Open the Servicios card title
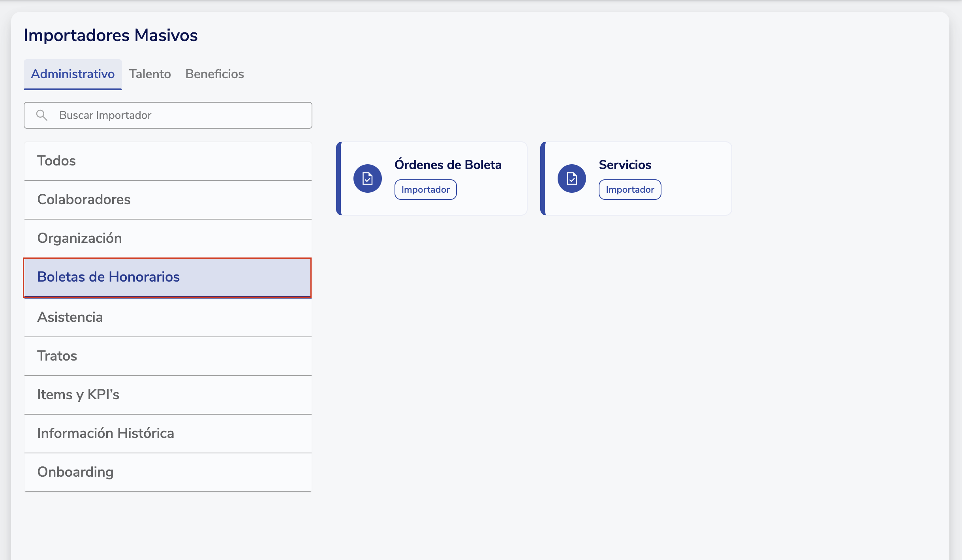 pos(625,165)
